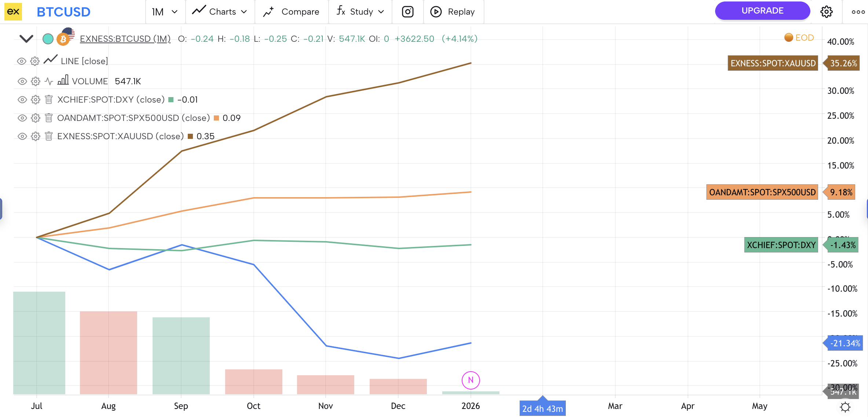Screen dimensions: 868x417
Task: Toggle visibility of XCHIEF:SPOT:DXY series
Action: coord(22,100)
